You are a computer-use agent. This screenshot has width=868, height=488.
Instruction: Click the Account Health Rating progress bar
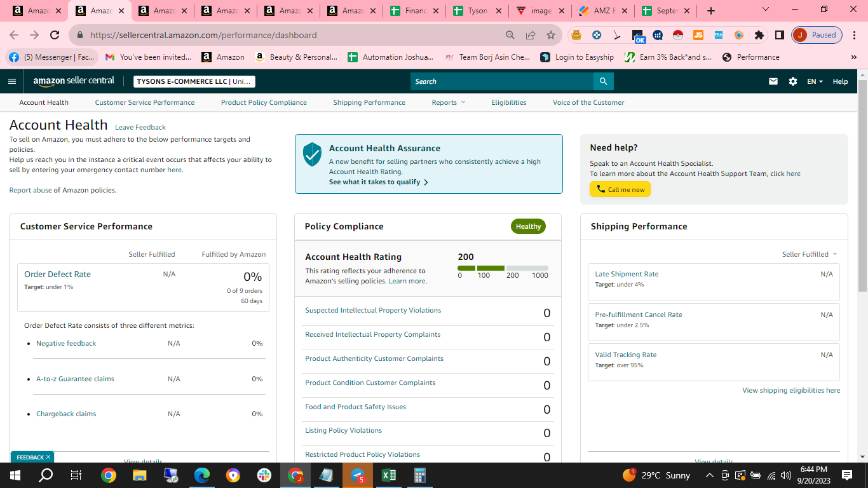pyautogui.click(x=503, y=268)
